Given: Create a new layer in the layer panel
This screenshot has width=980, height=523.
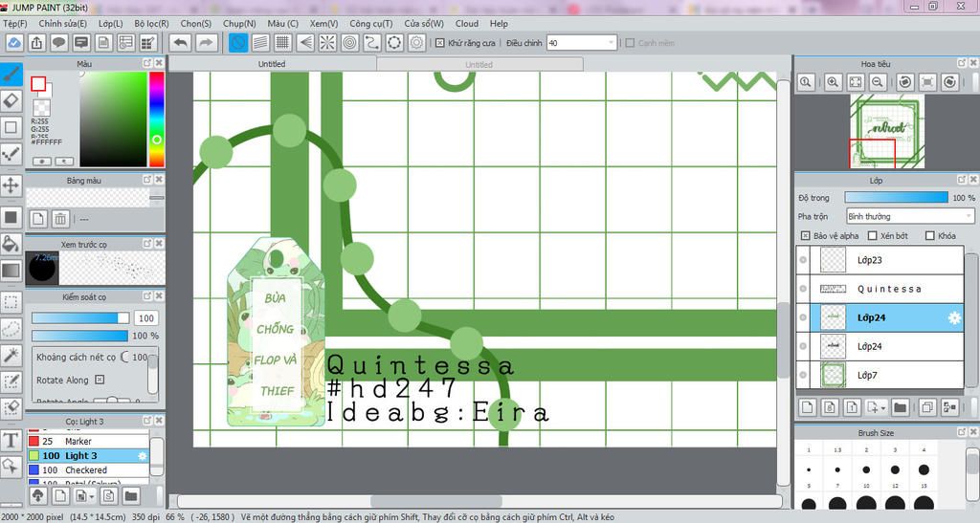Looking at the screenshot, I should [x=807, y=407].
